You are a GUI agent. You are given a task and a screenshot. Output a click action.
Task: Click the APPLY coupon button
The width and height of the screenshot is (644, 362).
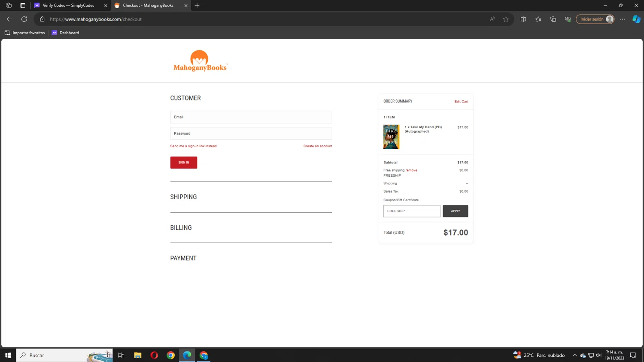tap(455, 211)
